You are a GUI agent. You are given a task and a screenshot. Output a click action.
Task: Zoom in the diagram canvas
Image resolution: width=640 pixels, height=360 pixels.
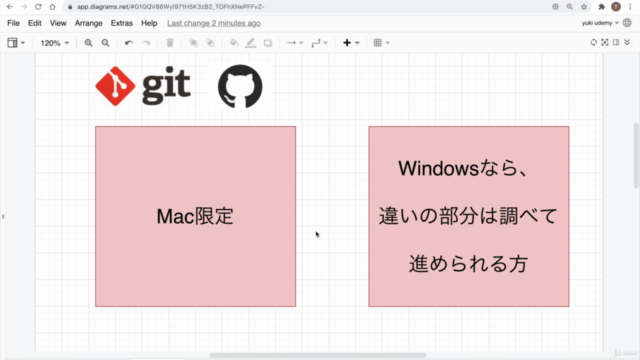pyautogui.click(x=88, y=43)
